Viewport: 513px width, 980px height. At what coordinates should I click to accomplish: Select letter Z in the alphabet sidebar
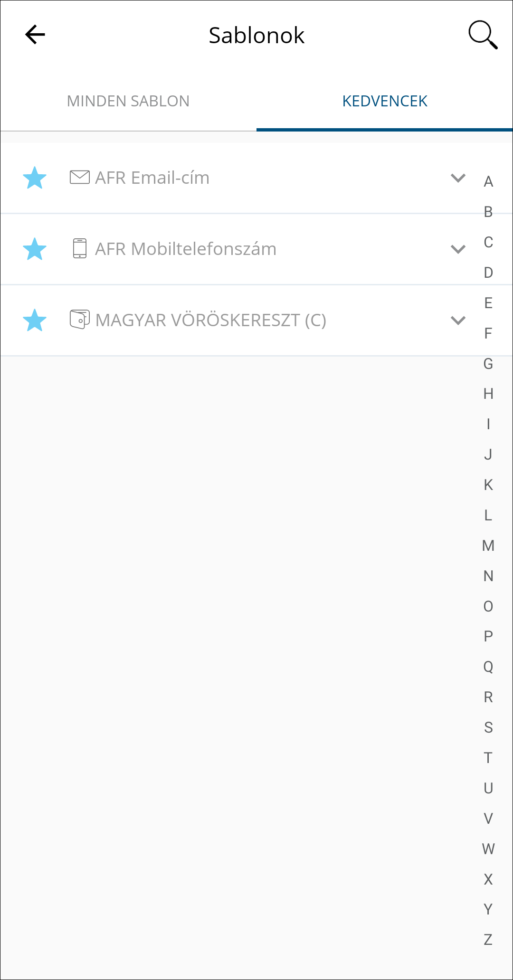[488, 940]
